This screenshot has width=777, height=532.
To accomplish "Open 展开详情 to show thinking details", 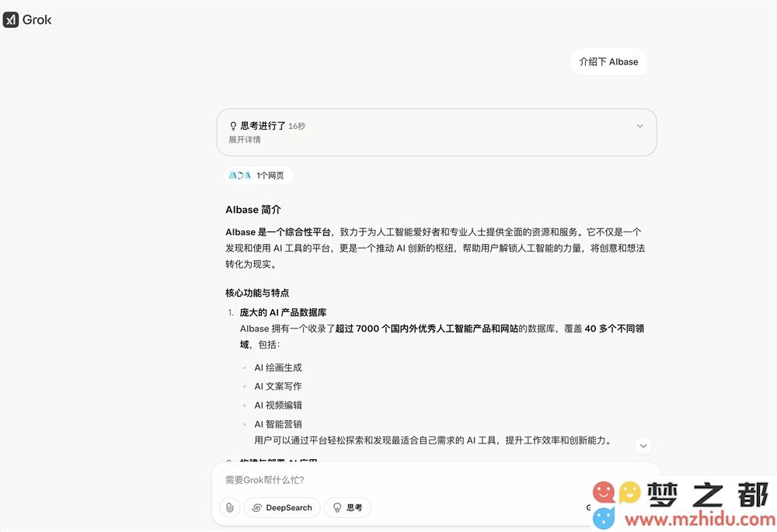I will [244, 140].
